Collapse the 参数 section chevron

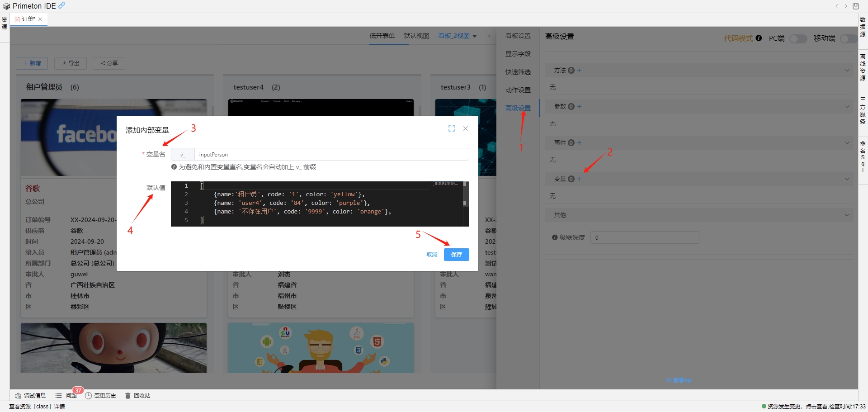(847, 107)
